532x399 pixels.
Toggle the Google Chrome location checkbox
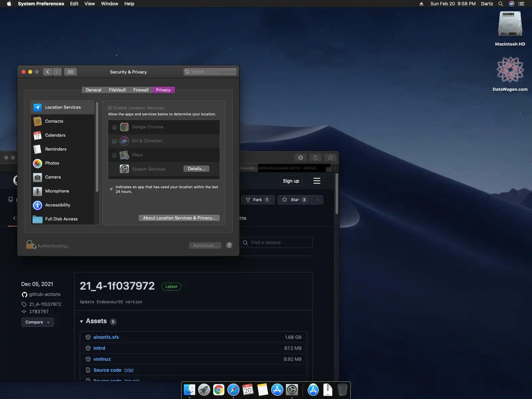[114, 127]
